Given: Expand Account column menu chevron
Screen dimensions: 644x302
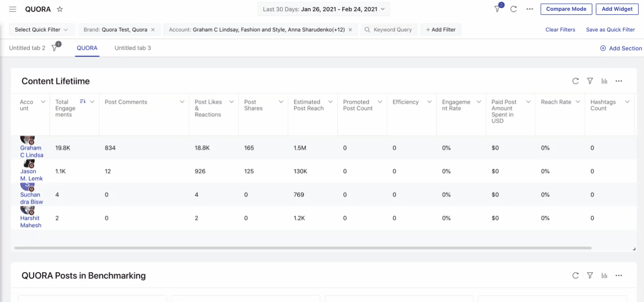Looking at the screenshot, I should tap(43, 102).
